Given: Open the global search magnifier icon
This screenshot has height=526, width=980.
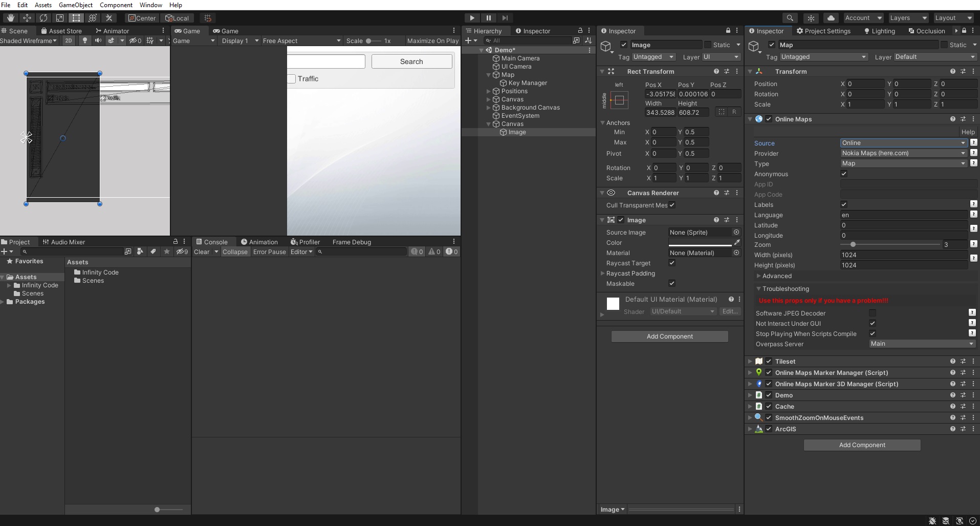Looking at the screenshot, I should (x=790, y=18).
